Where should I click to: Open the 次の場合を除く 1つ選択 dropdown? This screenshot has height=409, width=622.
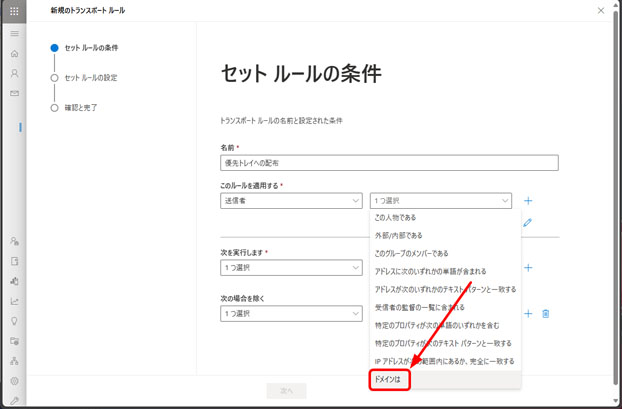click(x=291, y=313)
